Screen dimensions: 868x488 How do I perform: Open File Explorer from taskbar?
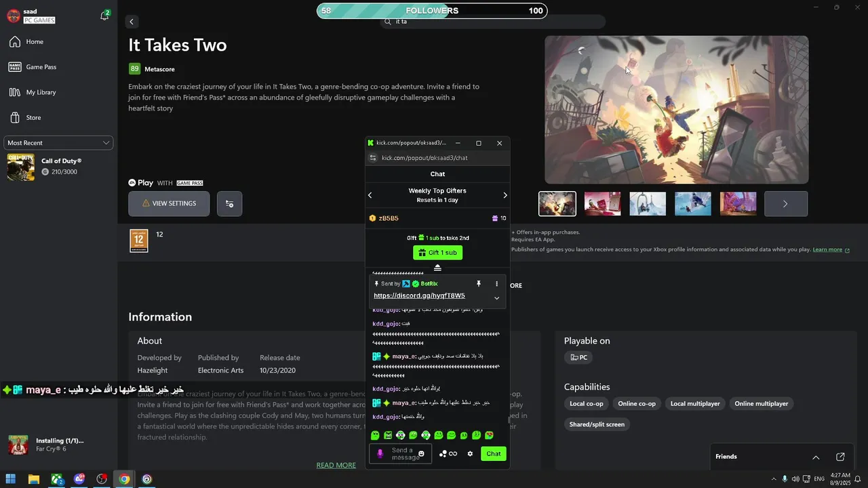[x=34, y=479]
